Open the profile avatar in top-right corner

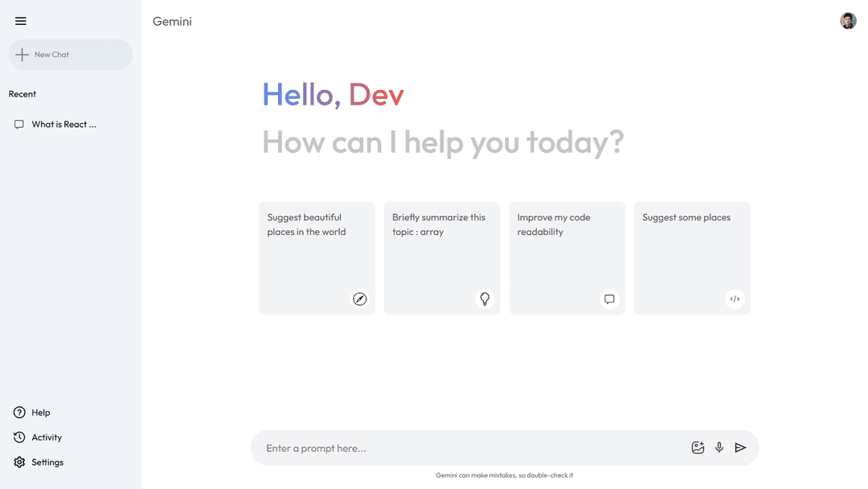coord(848,20)
